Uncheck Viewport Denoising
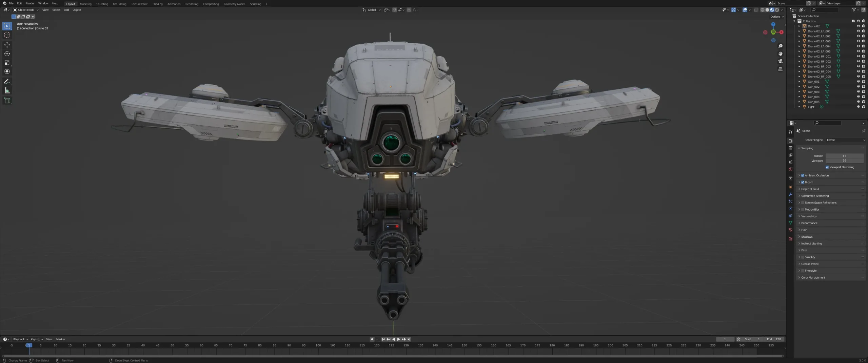Viewport: 868px width, 363px height. click(x=827, y=167)
